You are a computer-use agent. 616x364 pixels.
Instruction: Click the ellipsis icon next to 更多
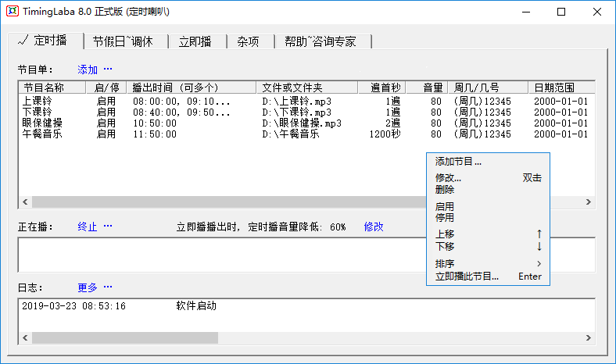point(108,287)
